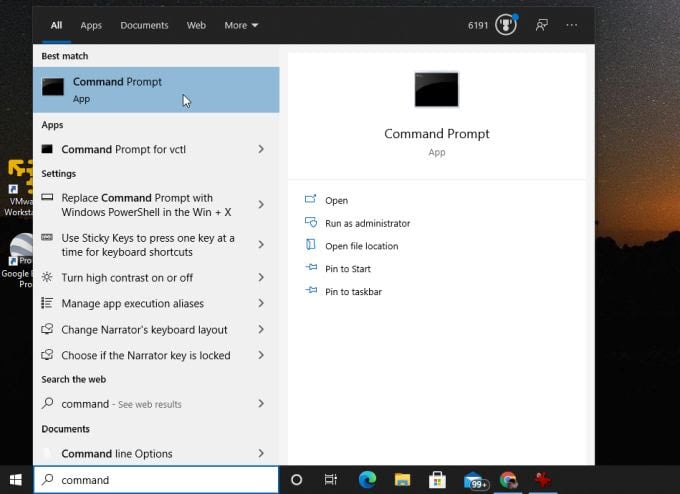
Task: Switch to the Documents search tab
Action: coord(144,25)
